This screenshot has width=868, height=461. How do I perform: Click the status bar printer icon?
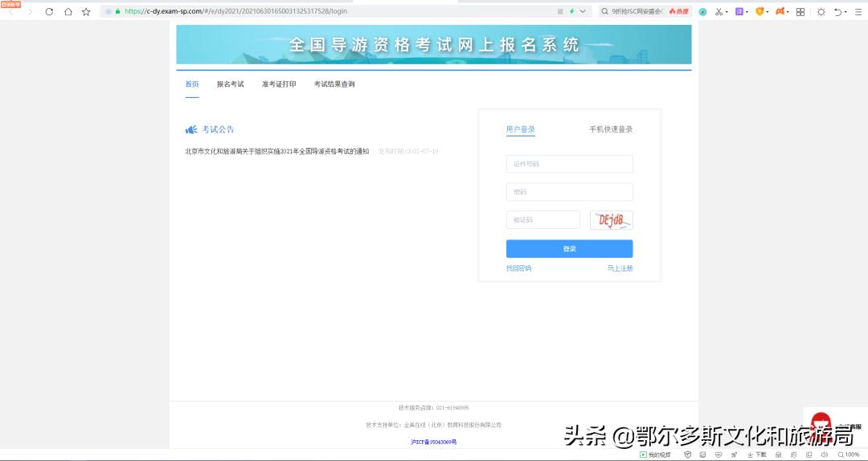pyautogui.click(x=778, y=455)
